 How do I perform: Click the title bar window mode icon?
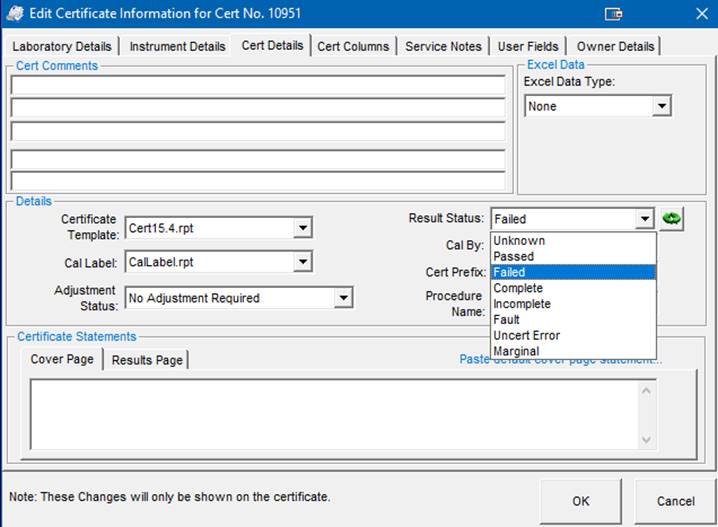coord(613,14)
